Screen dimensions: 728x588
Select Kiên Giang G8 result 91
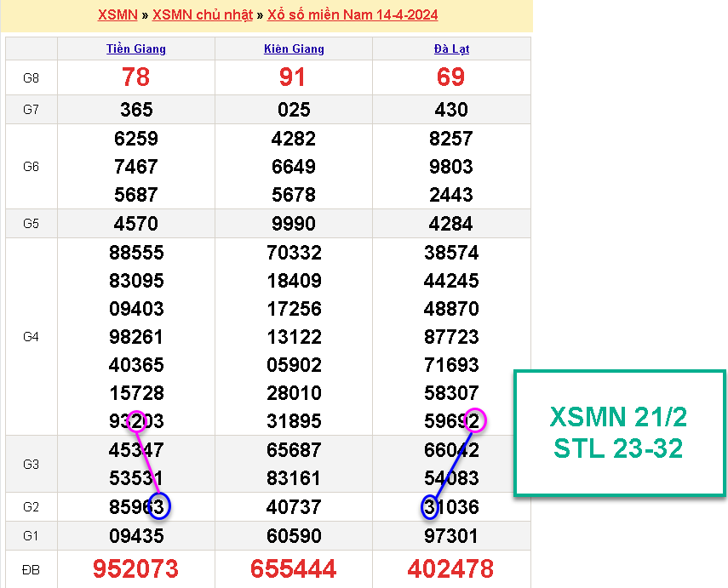click(x=294, y=77)
